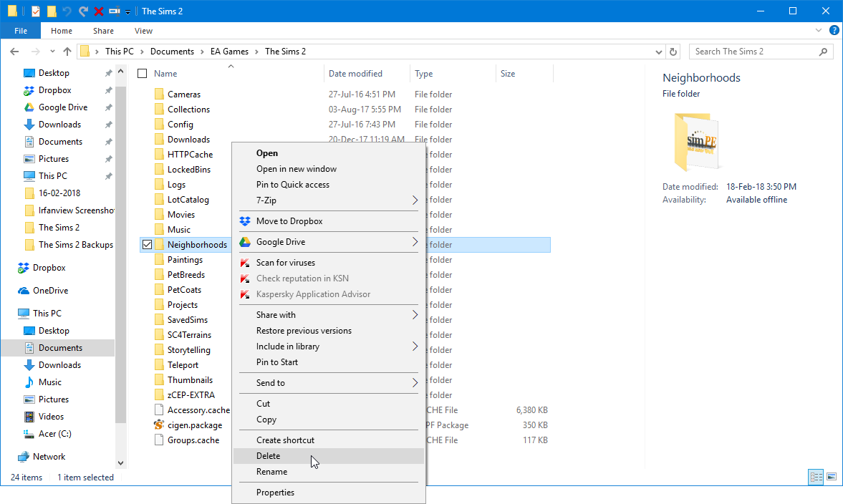Go back with the left arrow button

pyautogui.click(x=14, y=52)
